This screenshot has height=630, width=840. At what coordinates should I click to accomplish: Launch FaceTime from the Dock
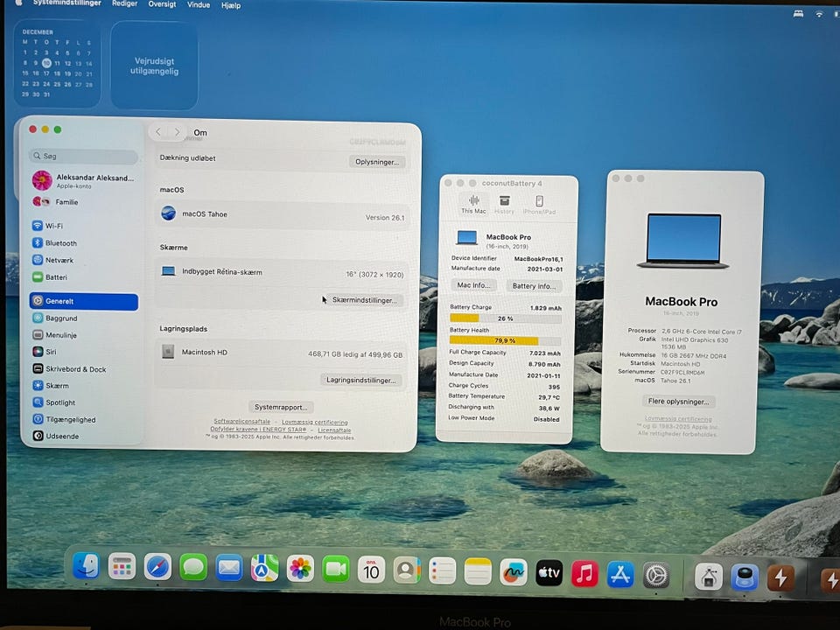[x=336, y=570]
